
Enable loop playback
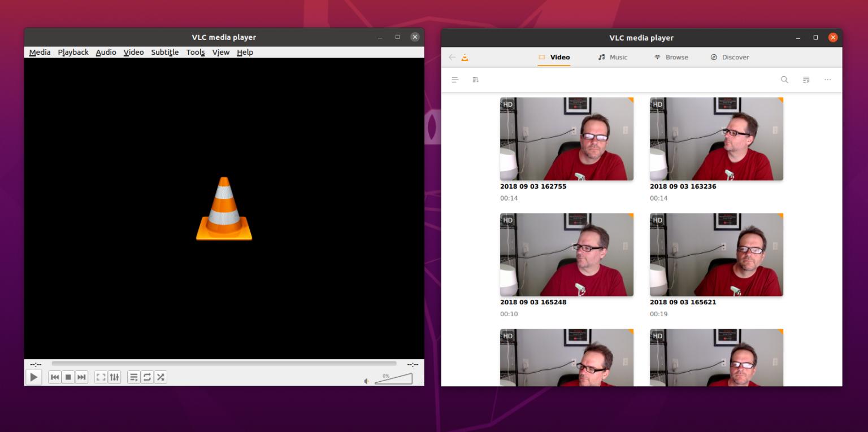coord(147,377)
